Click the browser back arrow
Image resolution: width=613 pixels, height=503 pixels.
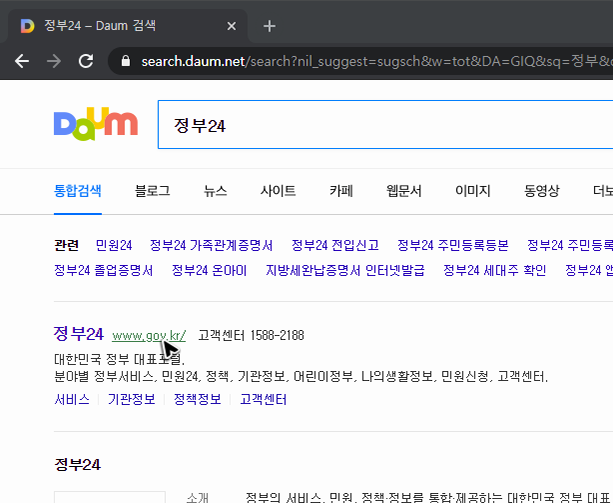[x=22, y=61]
